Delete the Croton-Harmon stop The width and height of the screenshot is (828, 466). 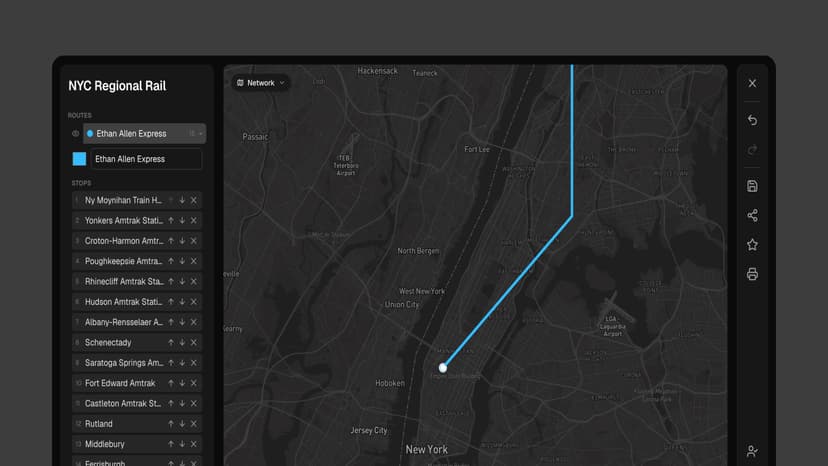click(x=194, y=241)
